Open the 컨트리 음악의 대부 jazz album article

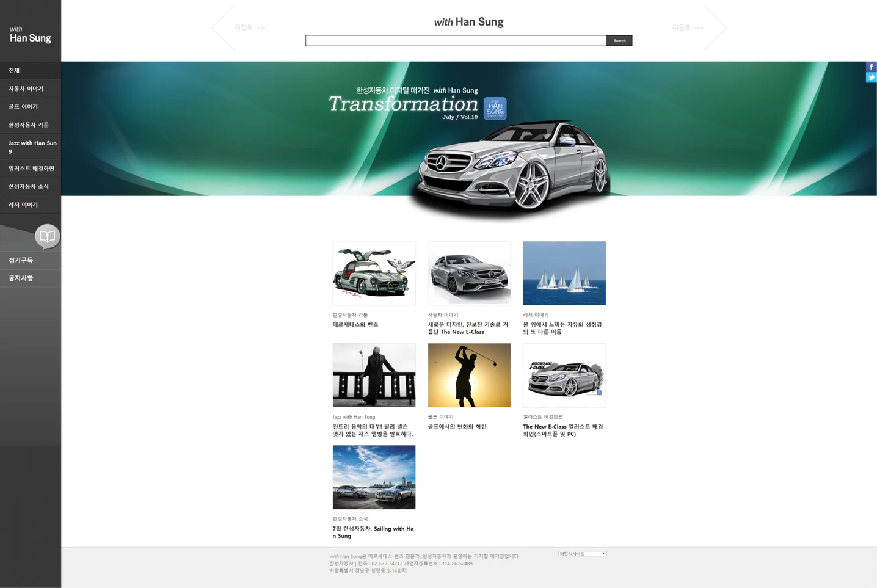(373, 430)
